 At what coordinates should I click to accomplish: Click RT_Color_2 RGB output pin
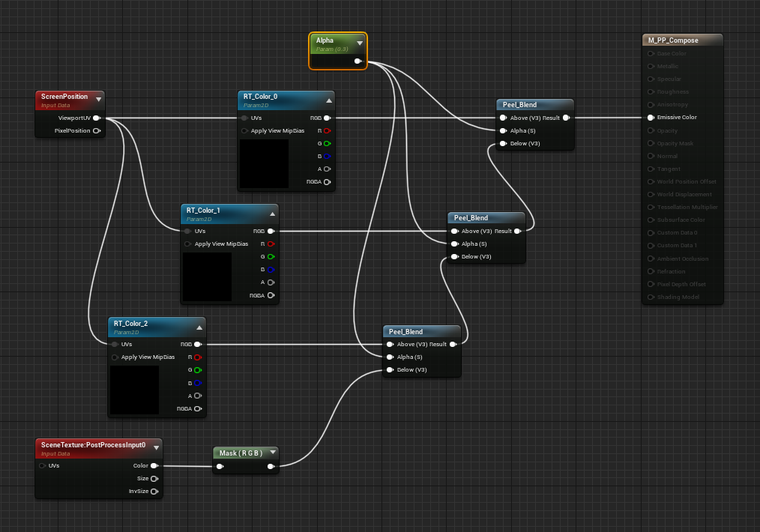click(198, 345)
